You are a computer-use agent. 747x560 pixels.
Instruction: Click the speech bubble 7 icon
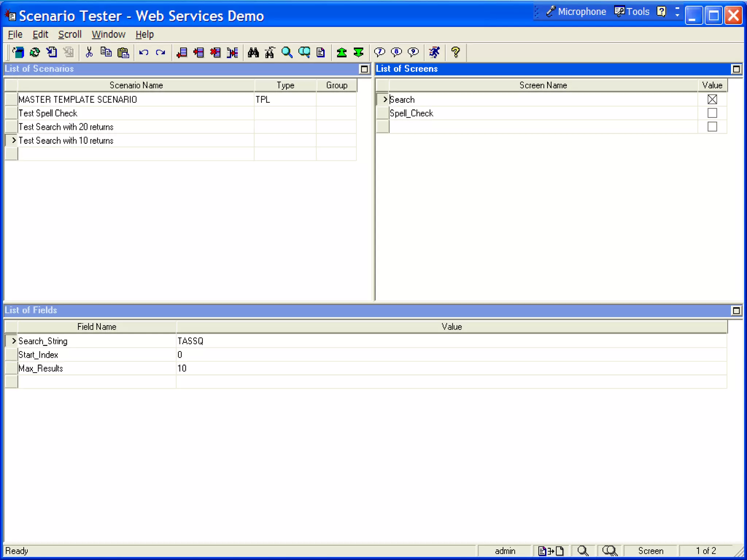(379, 52)
